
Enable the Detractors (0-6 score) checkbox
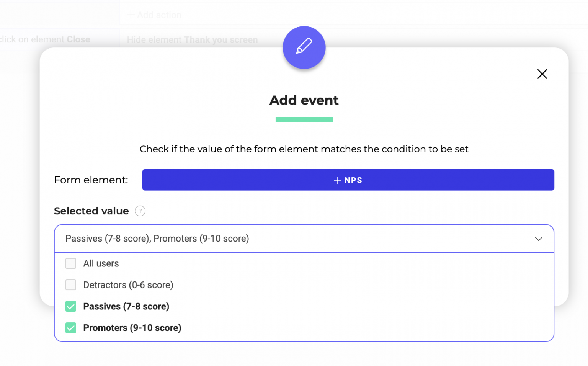[x=71, y=285]
